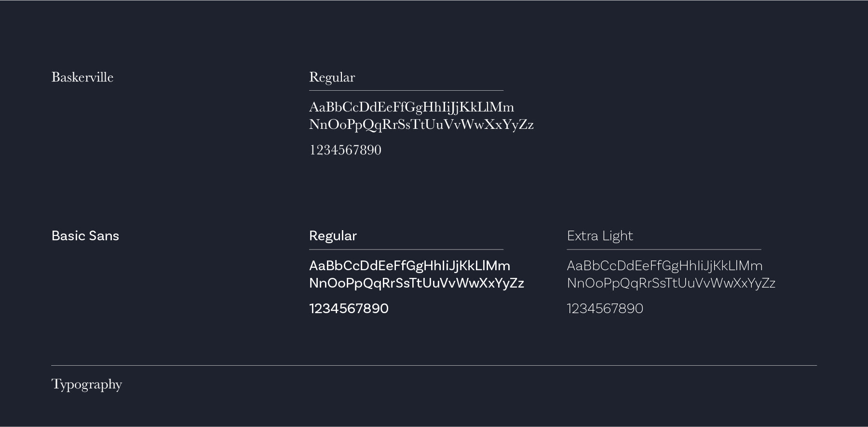Select the Regular heading for Basic Sans

pos(333,236)
